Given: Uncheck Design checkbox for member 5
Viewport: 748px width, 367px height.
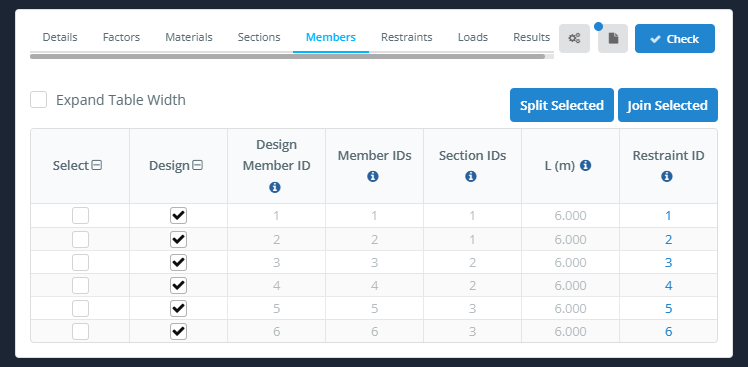Looking at the screenshot, I should click(x=178, y=308).
